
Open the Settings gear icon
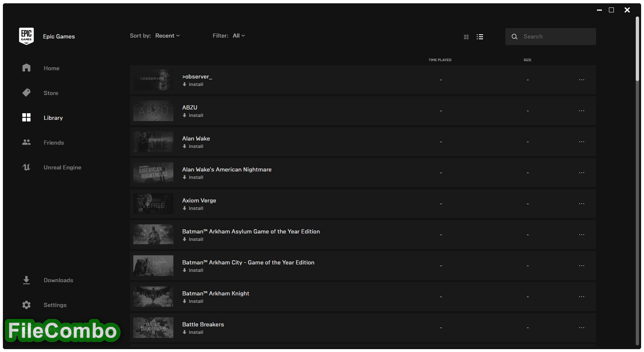tap(26, 305)
